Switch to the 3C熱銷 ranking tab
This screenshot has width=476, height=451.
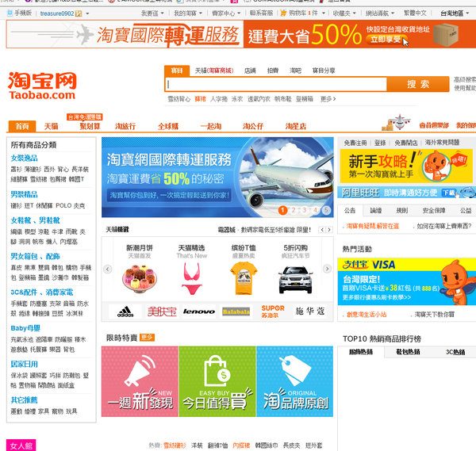[455, 352]
